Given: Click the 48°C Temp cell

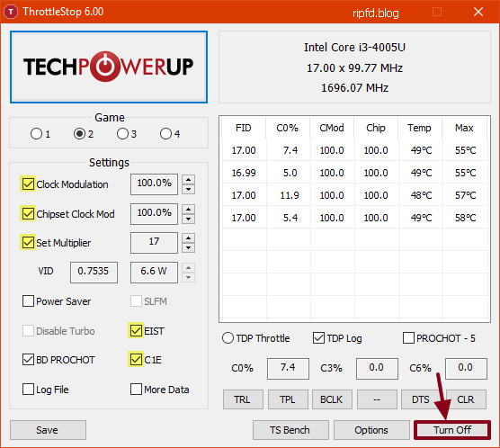Looking at the screenshot, I should [421, 195].
